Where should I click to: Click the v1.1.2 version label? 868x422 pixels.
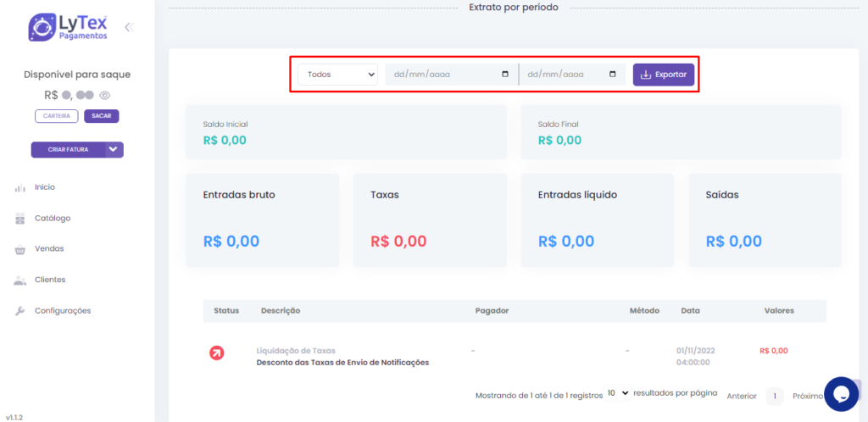[x=14, y=417]
